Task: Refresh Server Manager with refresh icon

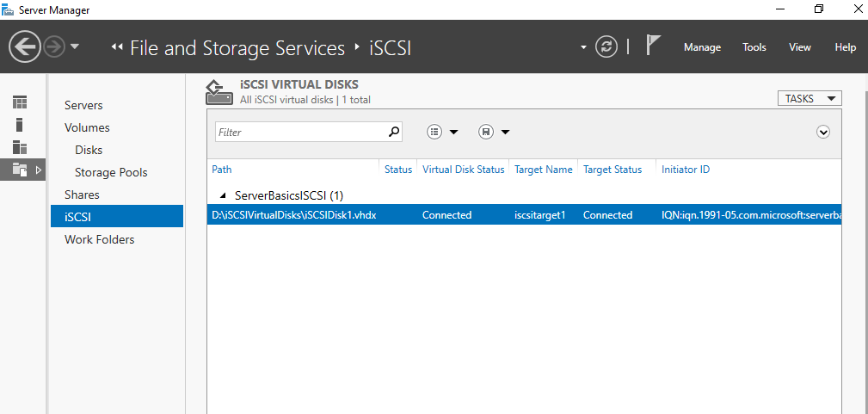Action: (606, 47)
